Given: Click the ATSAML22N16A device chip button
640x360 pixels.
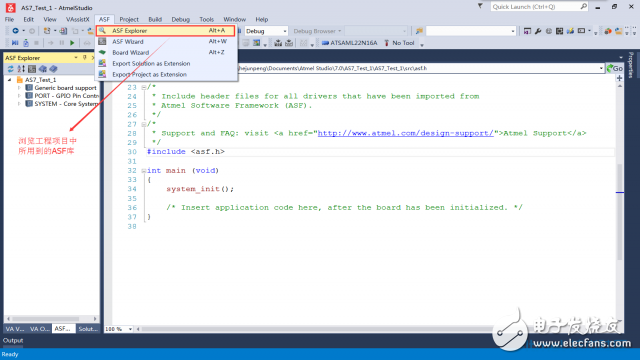Looking at the screenshot, I should (349, 43).
